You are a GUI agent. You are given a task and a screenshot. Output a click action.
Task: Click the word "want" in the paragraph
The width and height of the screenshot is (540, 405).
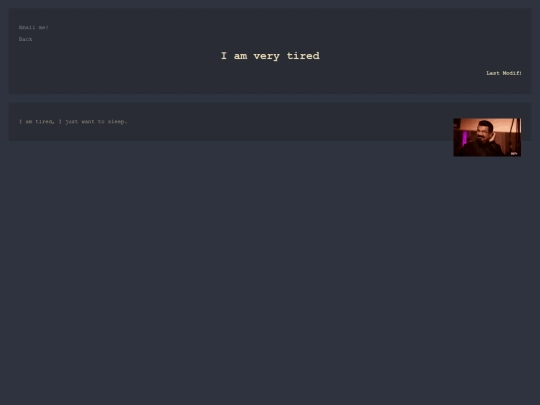click(88, 122)
